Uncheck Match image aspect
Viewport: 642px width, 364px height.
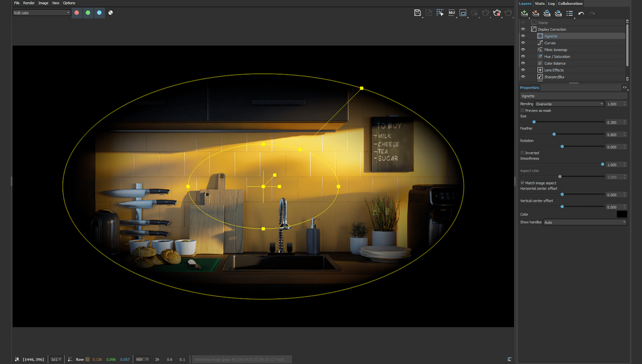522,183
